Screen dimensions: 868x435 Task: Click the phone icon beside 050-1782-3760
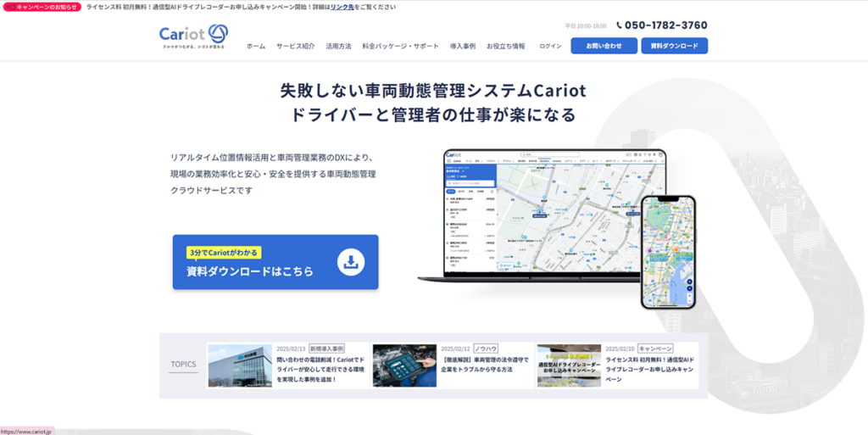pos(619,25)
